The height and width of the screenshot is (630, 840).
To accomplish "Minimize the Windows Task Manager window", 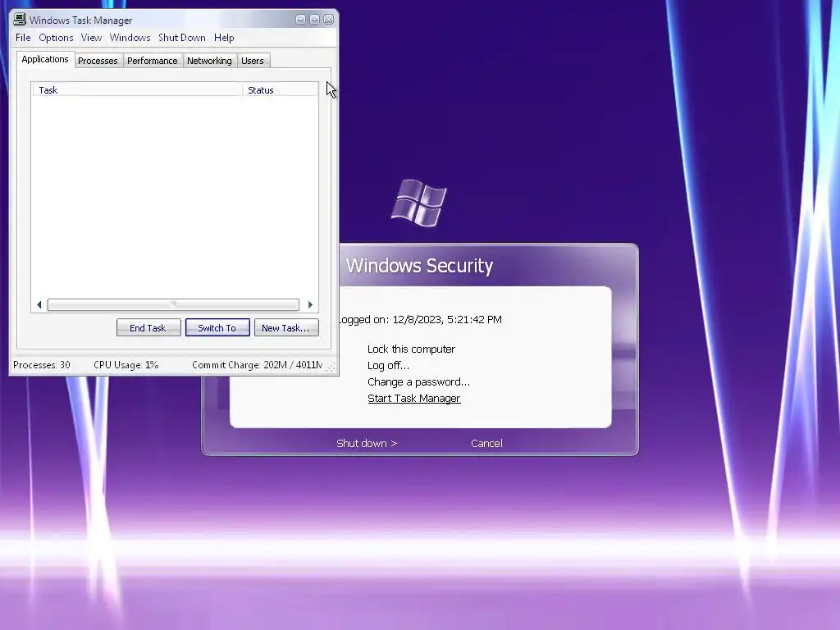I will click(300, 20).
